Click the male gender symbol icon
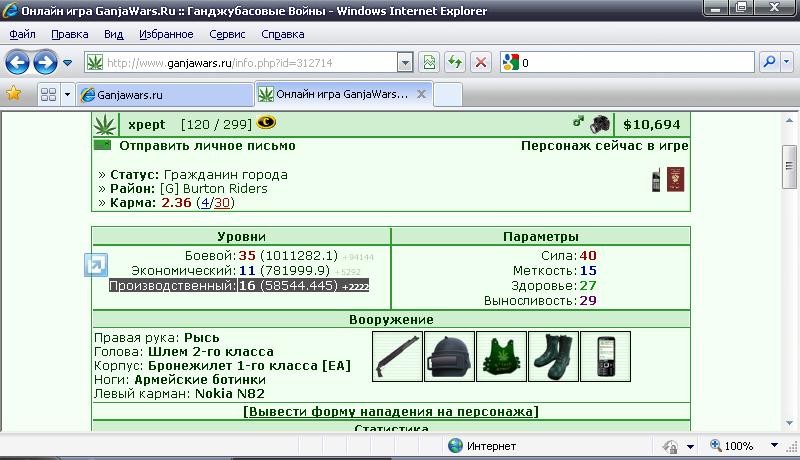Viewport: 800px width, 460px height. coord(578,121)
